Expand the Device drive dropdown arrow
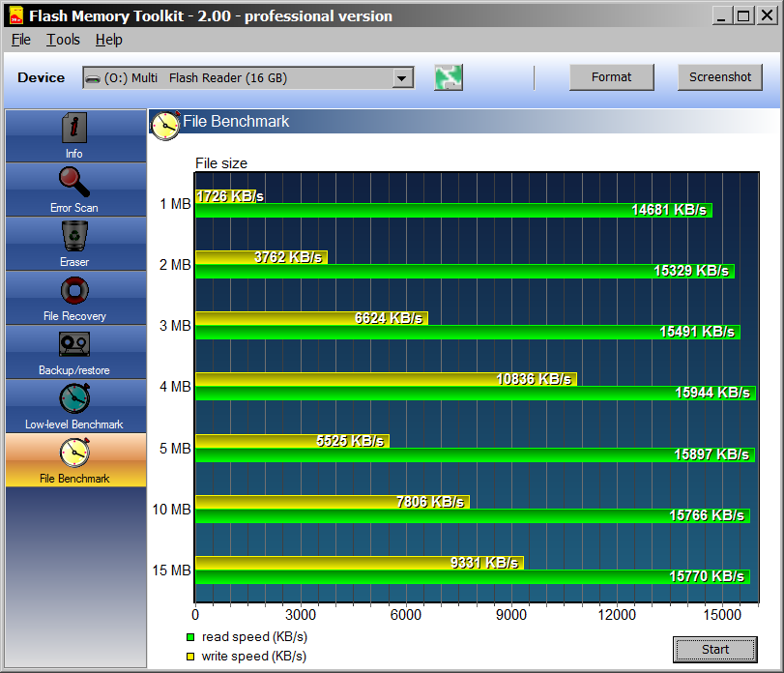The image size is (784, 673). coord(402,78)
